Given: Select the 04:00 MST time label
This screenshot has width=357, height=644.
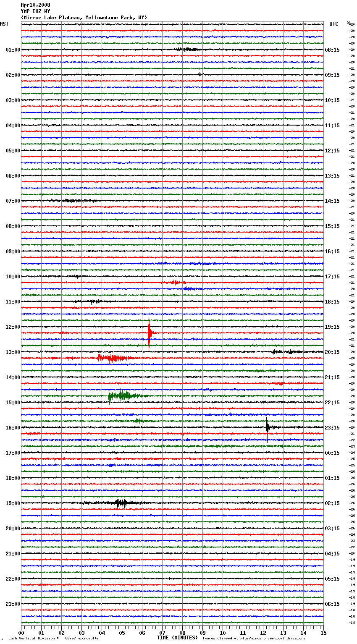Looking at the screenshot, I should pyautogui.click(x=13, y=126).
